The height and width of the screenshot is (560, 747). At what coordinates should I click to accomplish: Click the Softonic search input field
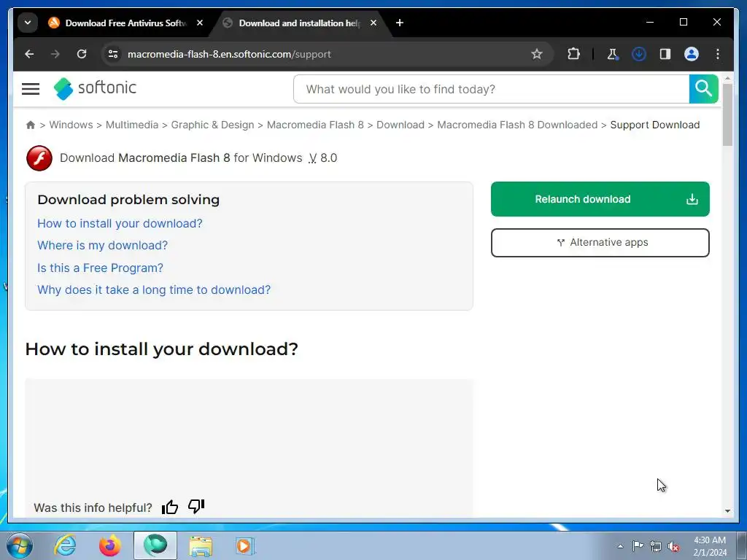(x=491, y=89)
